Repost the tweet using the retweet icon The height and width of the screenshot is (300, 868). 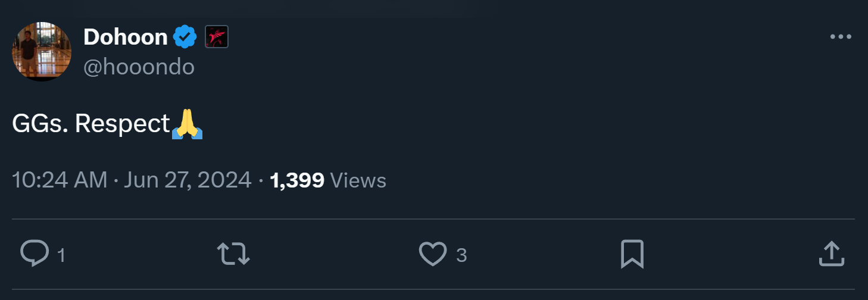233,254
